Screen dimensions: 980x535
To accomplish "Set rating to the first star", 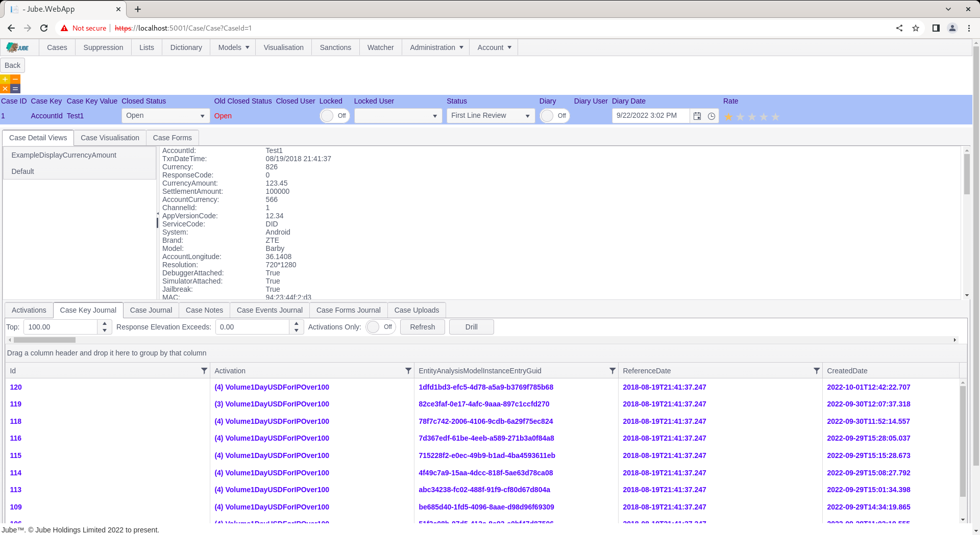I will pos(728,117).
